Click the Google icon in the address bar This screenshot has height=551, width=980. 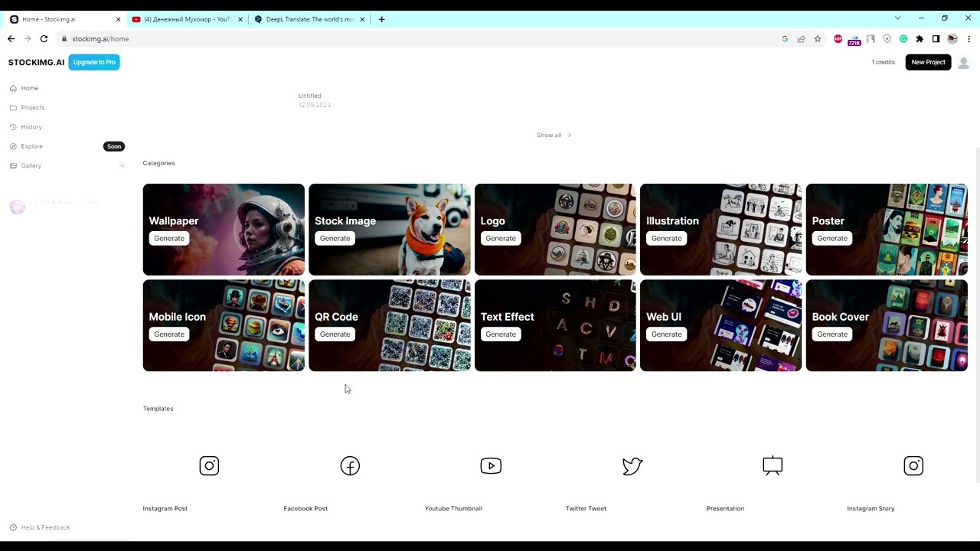click(x=785, y=39)
